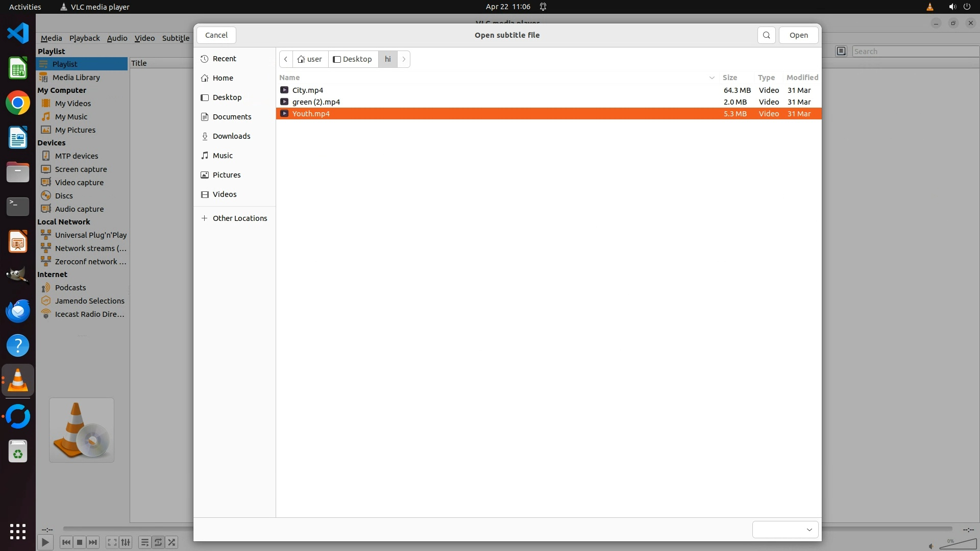Go to Downloads in the sidebar
980x551 pixels.
tap(231, 136)
